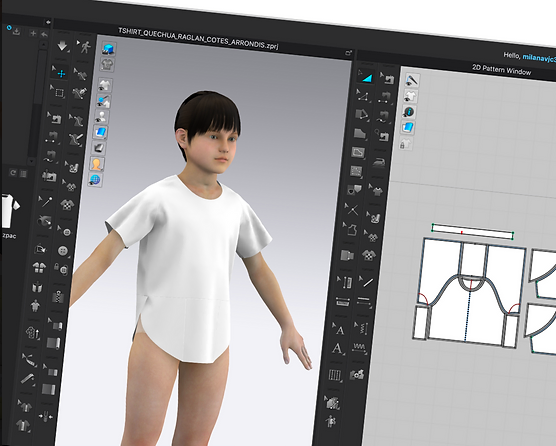Select the Edit Pattern cyan triangle tool
Viewport: 556px width, 446px height.
(365, 77)
